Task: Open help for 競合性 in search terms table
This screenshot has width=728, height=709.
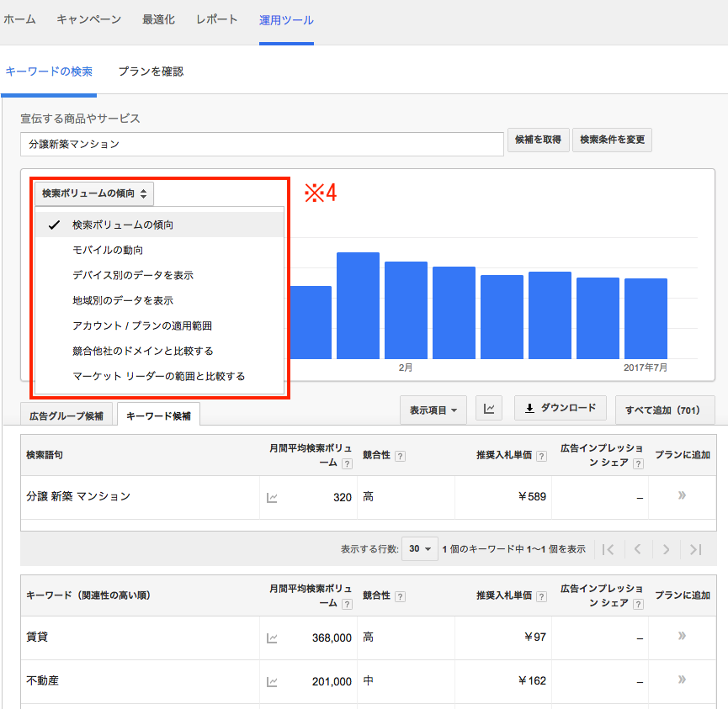Action: (400, 456)
